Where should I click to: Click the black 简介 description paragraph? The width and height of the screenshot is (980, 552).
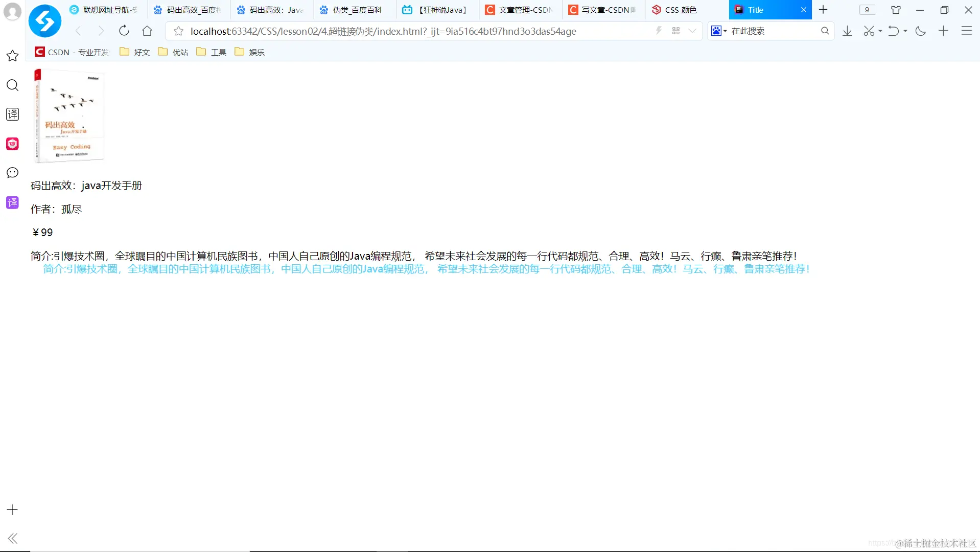tap(414, 256)
